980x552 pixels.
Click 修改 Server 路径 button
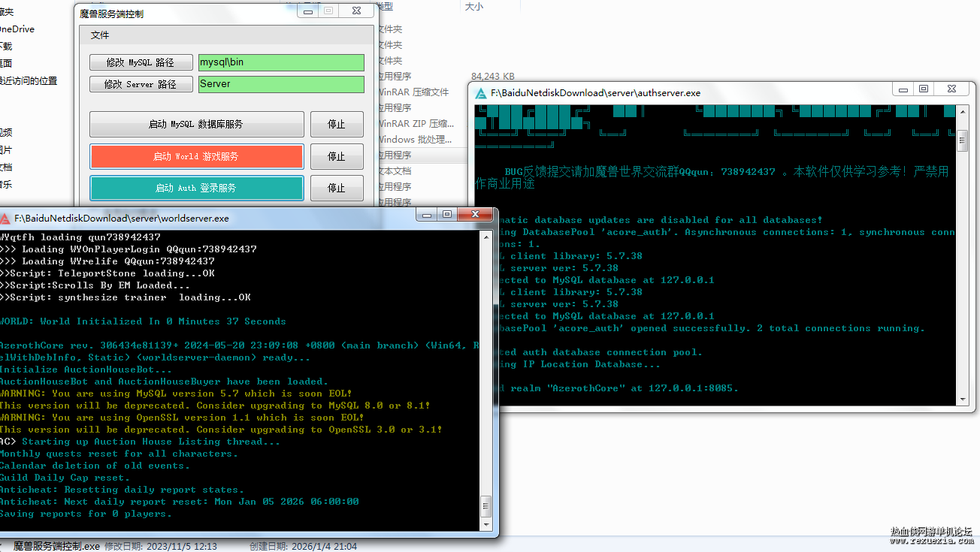coord(140,84)
